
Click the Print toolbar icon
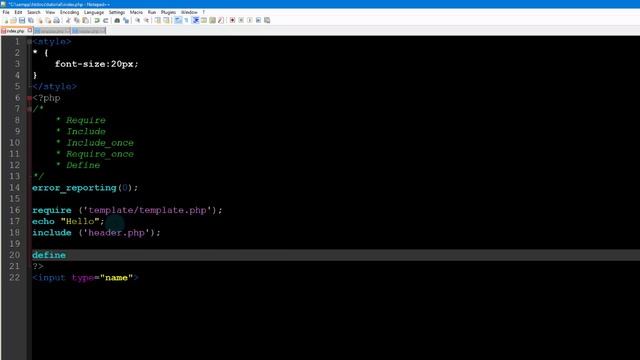[x=56, y=20]
